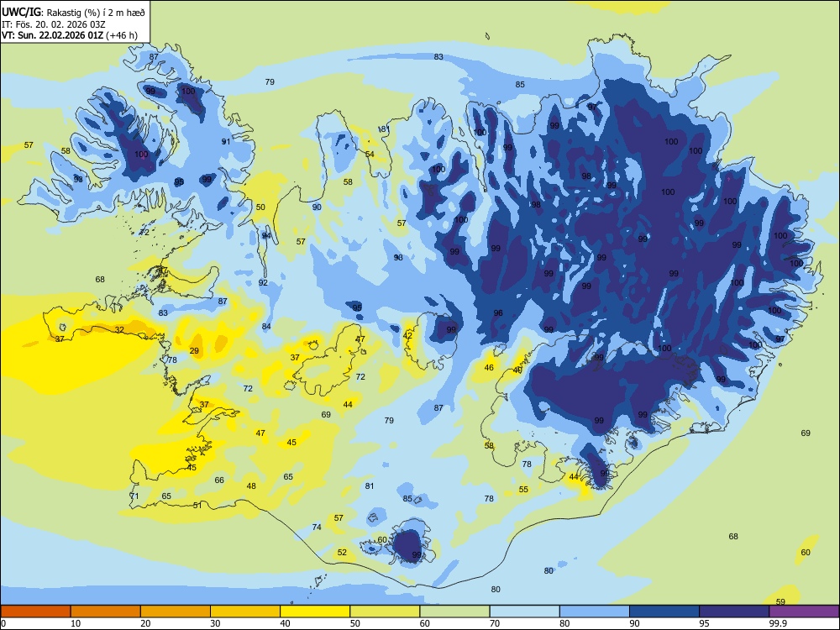The image size is (840, 630).
Task: Click the bright yellow 40–50 legend segment
Action: pyautogui.click(x=315, y=612)
